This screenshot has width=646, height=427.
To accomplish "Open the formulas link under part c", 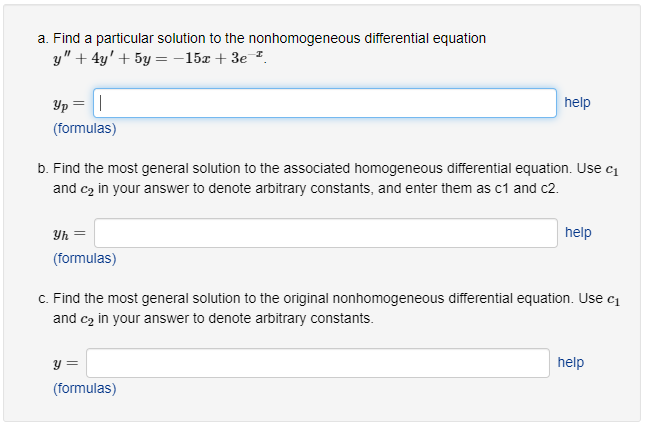I will (x=84, y=388).
